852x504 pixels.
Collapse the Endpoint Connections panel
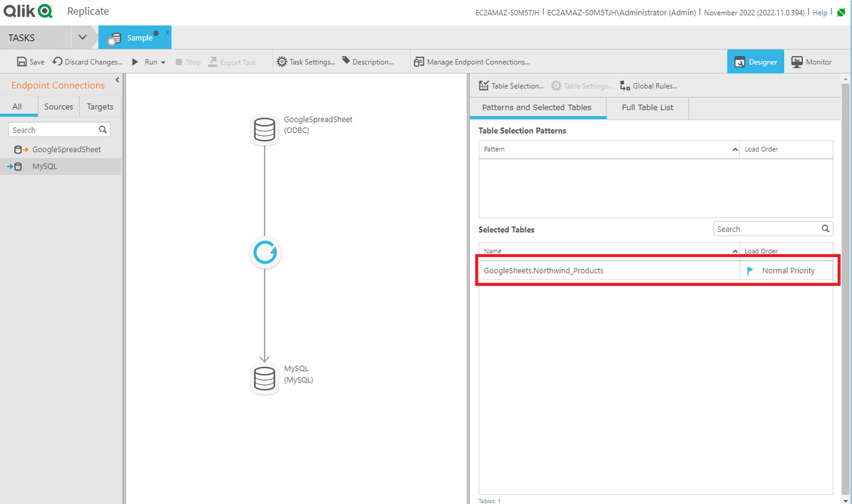point(117,80)
